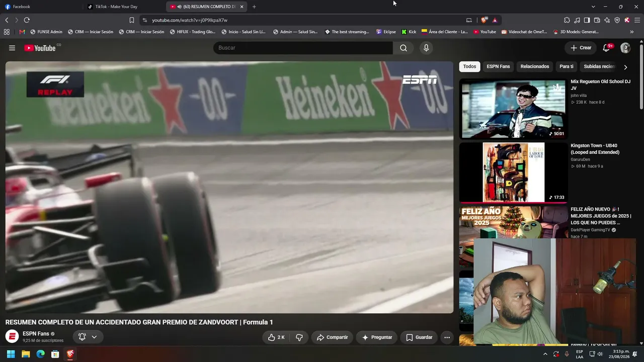Reload the page in the browser
The width and height of the screenshot is (644, 362).
27,20
